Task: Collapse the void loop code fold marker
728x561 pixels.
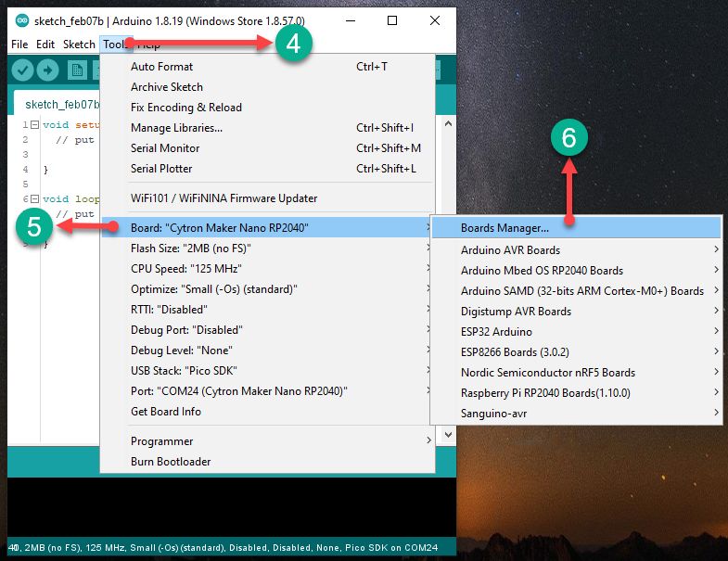Action: [34, 198]
